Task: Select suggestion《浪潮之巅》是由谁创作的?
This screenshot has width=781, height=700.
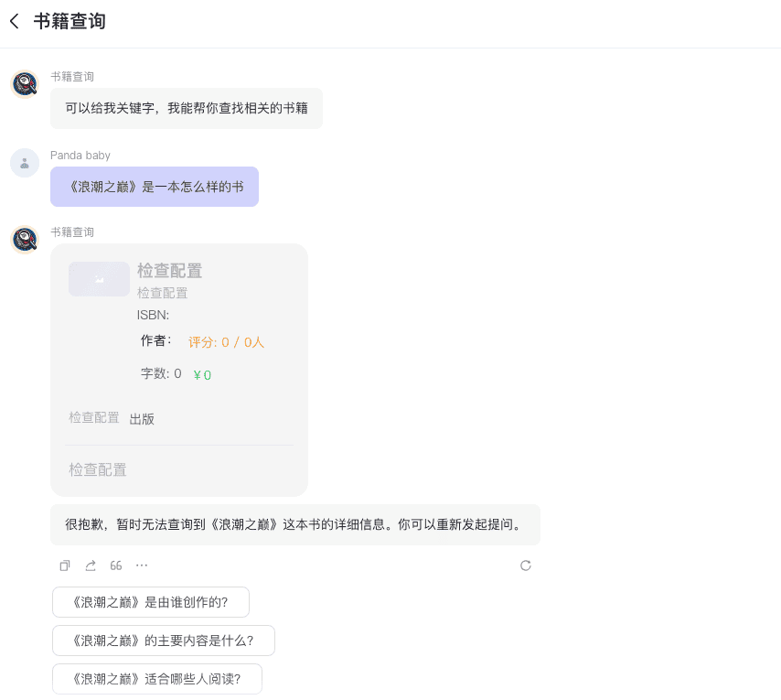Action: pyautogui.click(x=151, y=602)
